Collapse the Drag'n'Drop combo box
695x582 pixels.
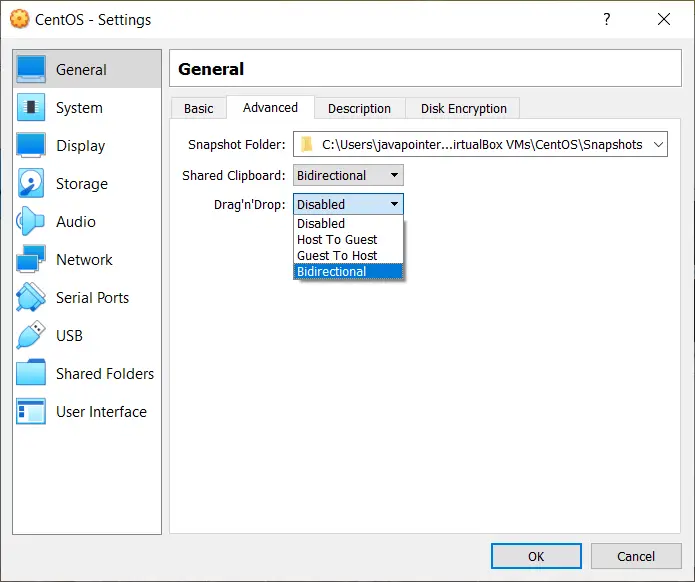tap(348, 204)
